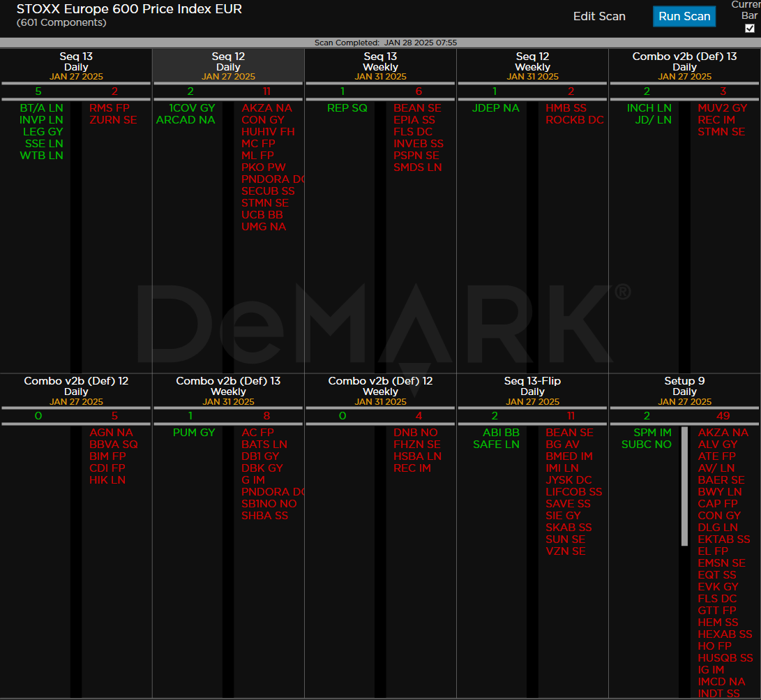The height and width of the screenshot is (700, 761).
Task: Click ticker ROCKB DC
Action: tap(575, 120)
